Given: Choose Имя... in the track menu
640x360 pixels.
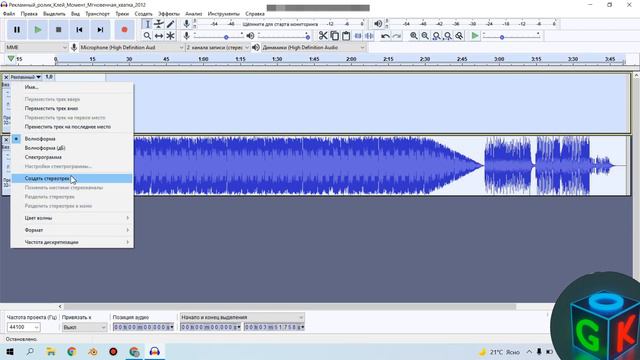Looking at the screenshot, I should 72,87.
